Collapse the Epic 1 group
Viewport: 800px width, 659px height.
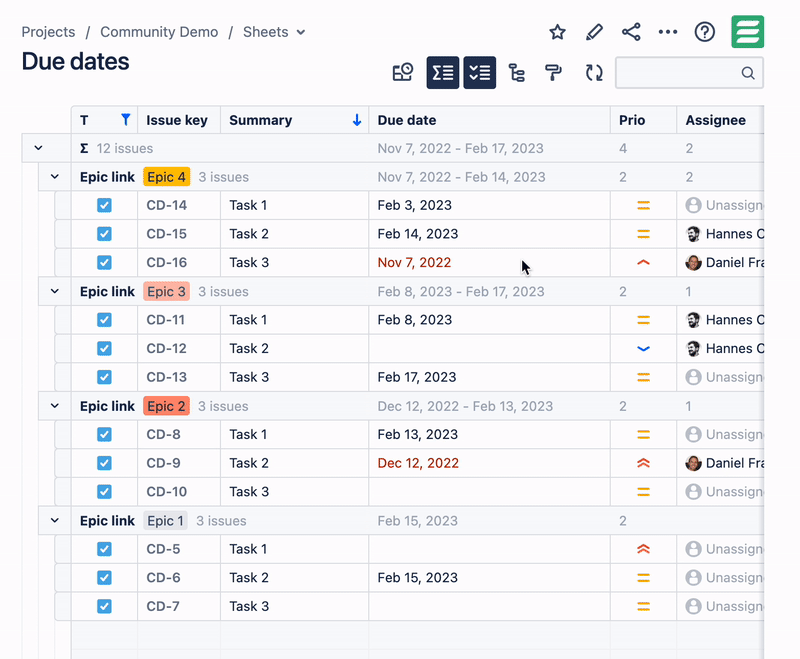(x=55, y=520)
